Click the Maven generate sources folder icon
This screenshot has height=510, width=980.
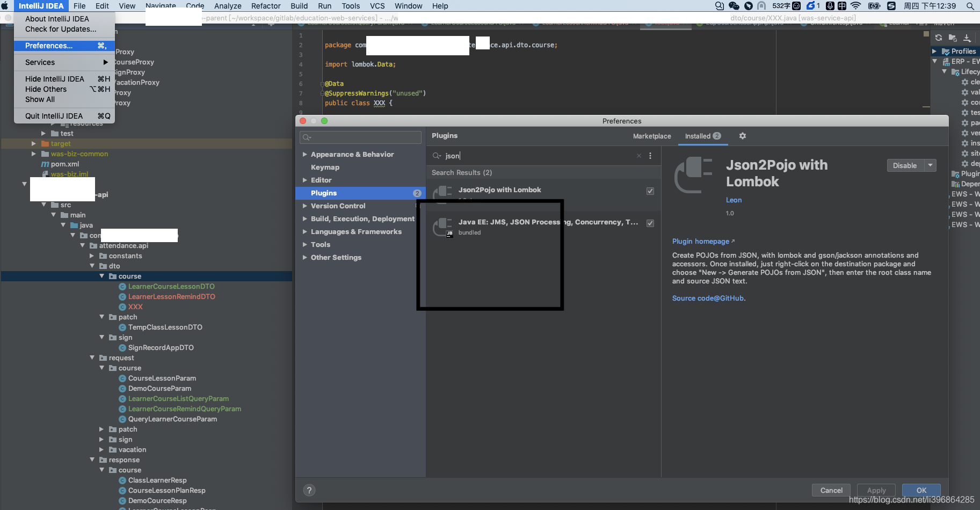953,38
